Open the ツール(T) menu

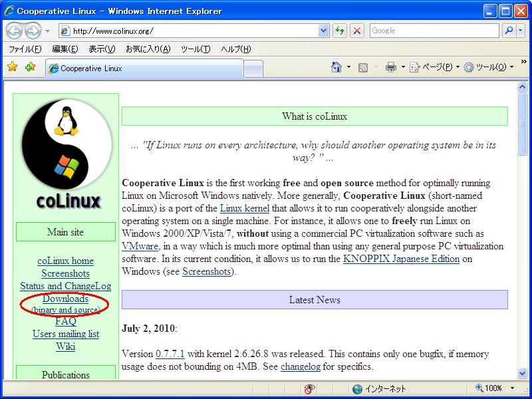pos(196,49)
